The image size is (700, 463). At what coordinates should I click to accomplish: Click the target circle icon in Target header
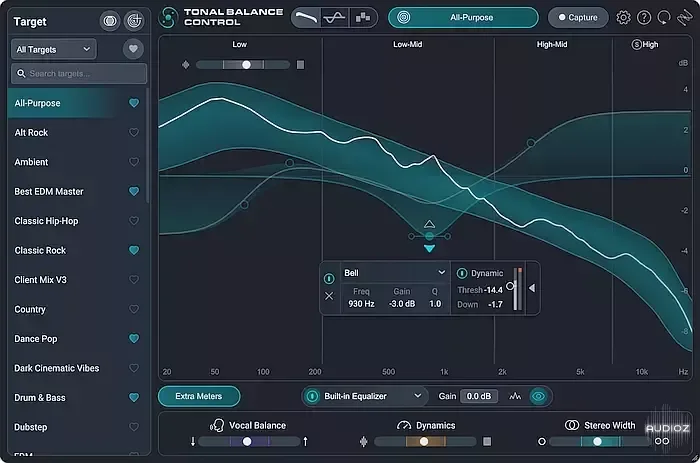click(x=110, y=21)
